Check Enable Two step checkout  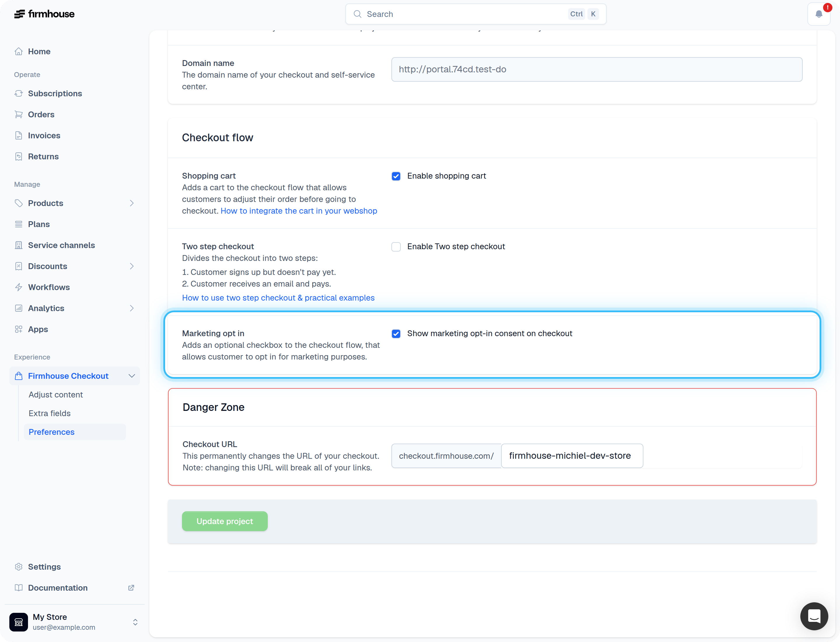point(396,247)
